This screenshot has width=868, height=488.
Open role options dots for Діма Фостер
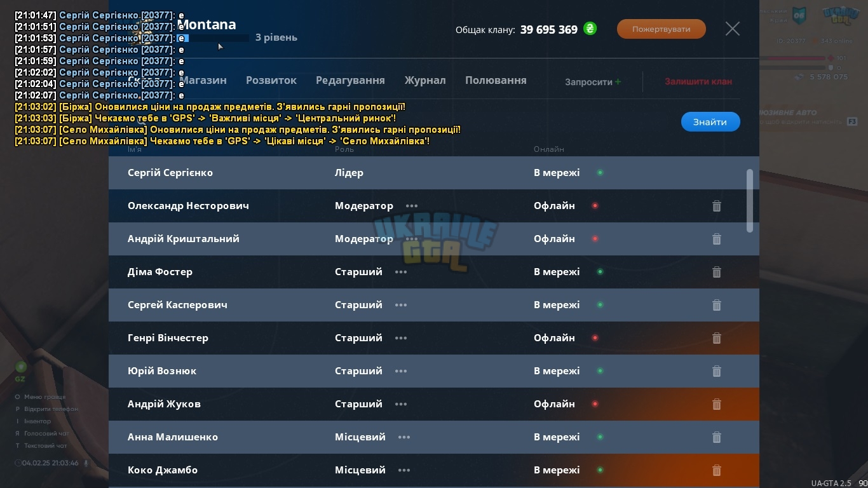(400, 272)
